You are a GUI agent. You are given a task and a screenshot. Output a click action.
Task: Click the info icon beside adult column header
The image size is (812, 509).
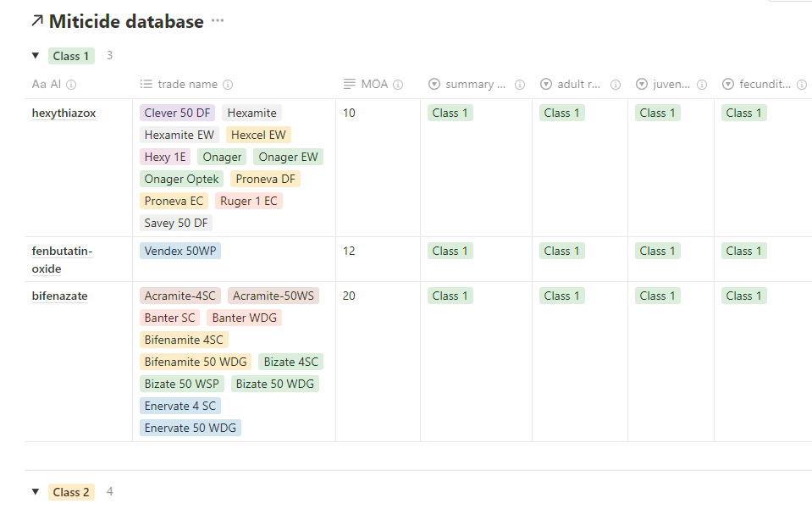pos(616,85)
